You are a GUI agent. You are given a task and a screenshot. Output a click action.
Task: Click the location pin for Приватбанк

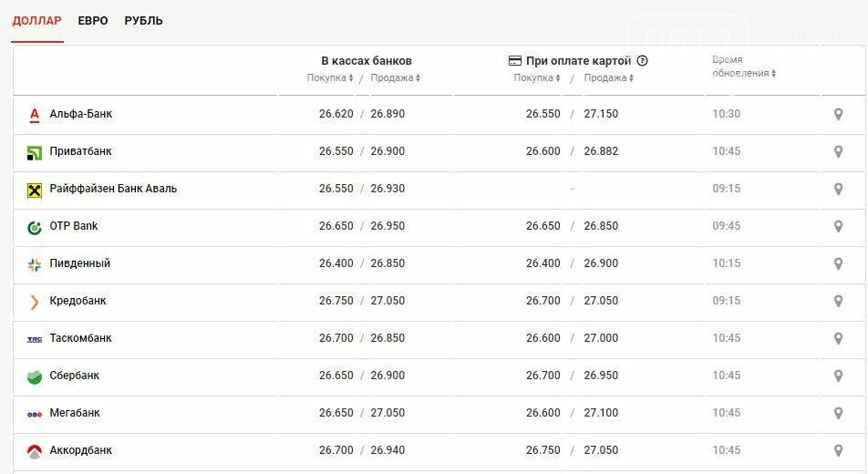coord(838,151)
